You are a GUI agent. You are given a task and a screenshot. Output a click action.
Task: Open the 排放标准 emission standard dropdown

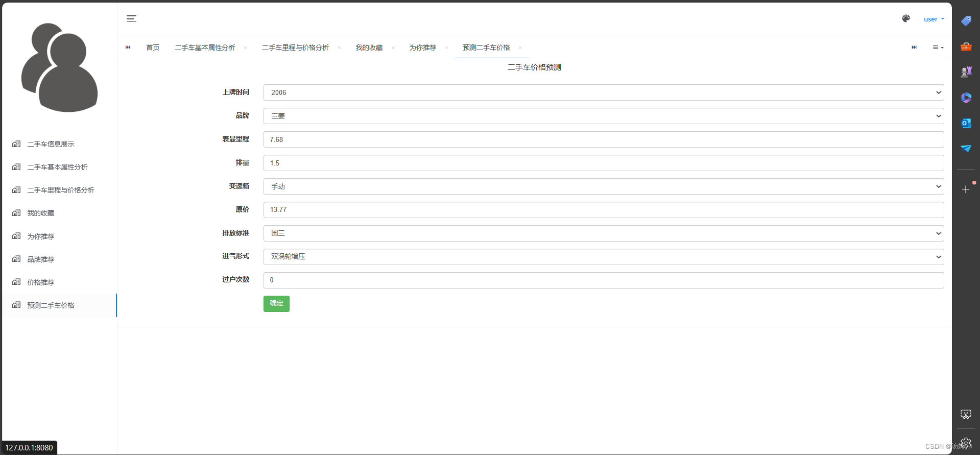coord(604,233)
